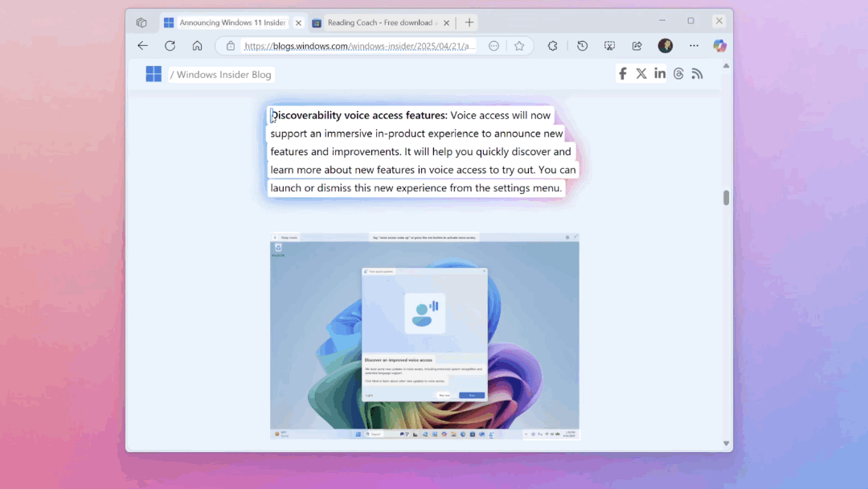The width and height of the screenshot is (868, 489).
Task: Open the Extensions menu
Action: 552,46
